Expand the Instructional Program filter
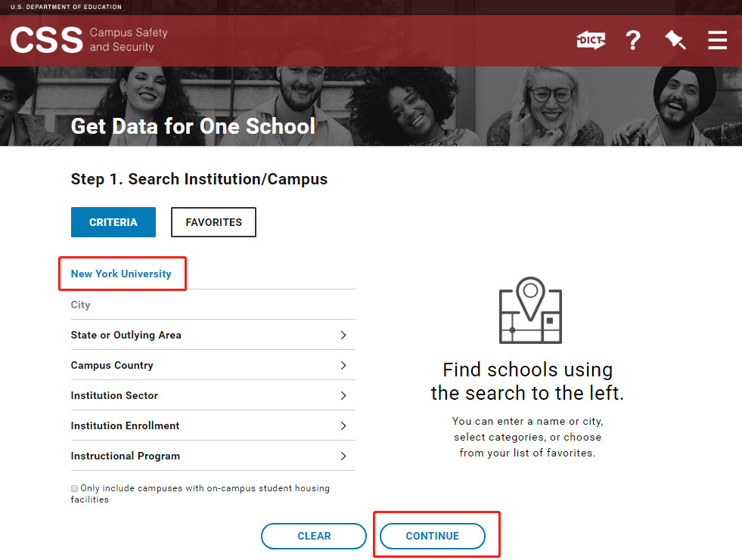The height and width of the screenshot is (560, 742). (212, 456)
